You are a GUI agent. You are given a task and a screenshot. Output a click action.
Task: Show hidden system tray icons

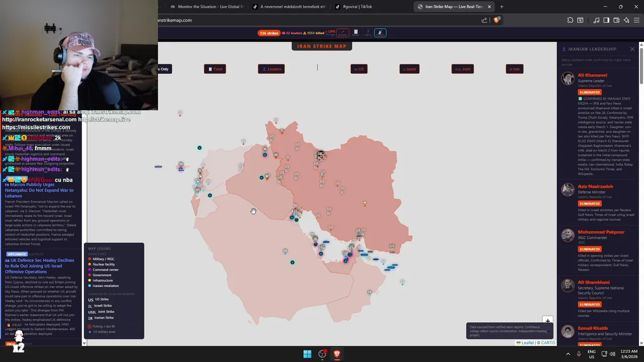coord(568,354)
